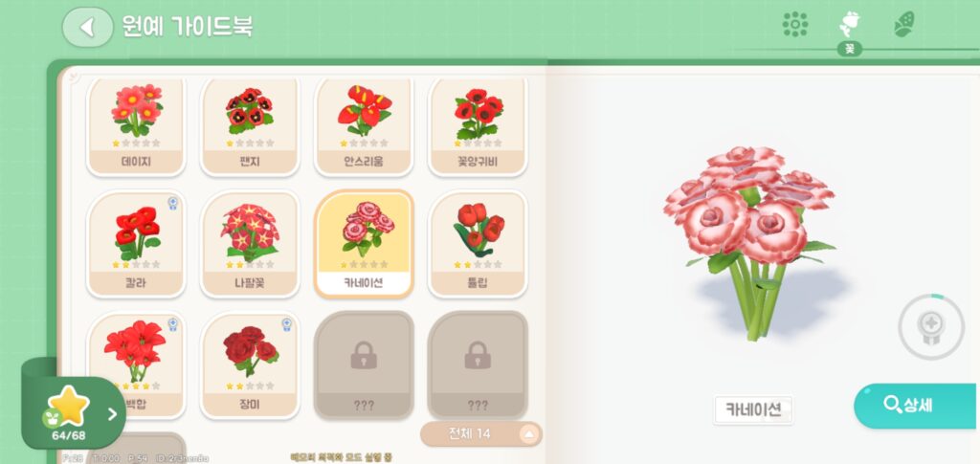Tap the circular medal progress ring
Image resolution: width=980 pixels, height=464 pixels.
click(x=931, y=326)
